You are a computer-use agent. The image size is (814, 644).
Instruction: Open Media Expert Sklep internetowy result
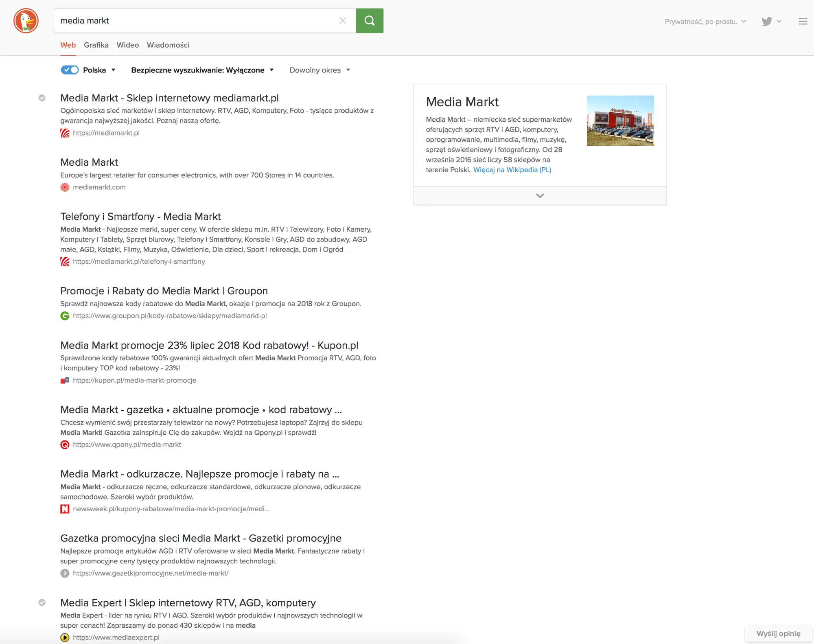click(188, 603)
